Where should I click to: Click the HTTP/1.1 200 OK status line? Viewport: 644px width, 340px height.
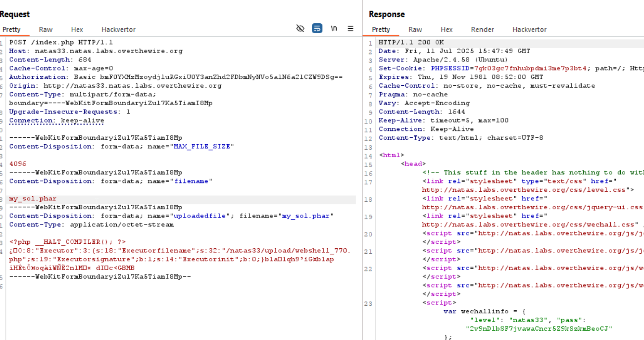411,42
